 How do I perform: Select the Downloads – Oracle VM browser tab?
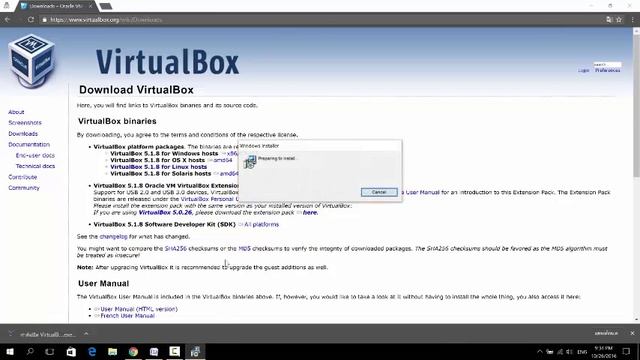55,6
